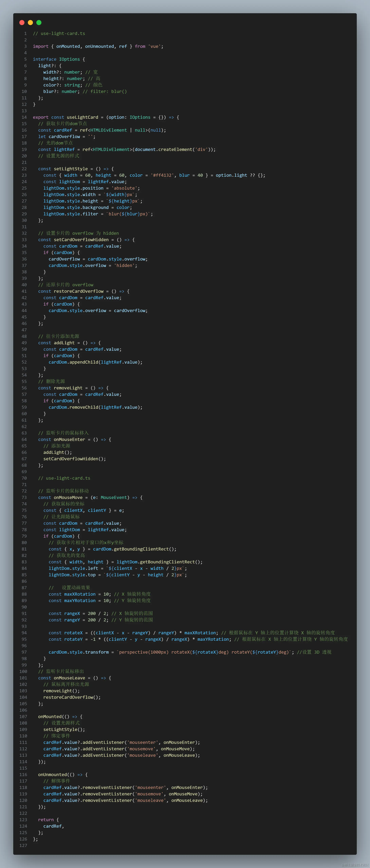Click line number 127 in the gutter

[23, 845]
